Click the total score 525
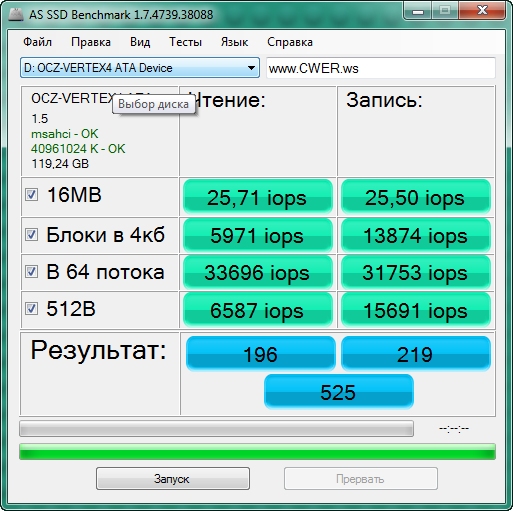Viewport: 513px width, 511px height. 338,392
